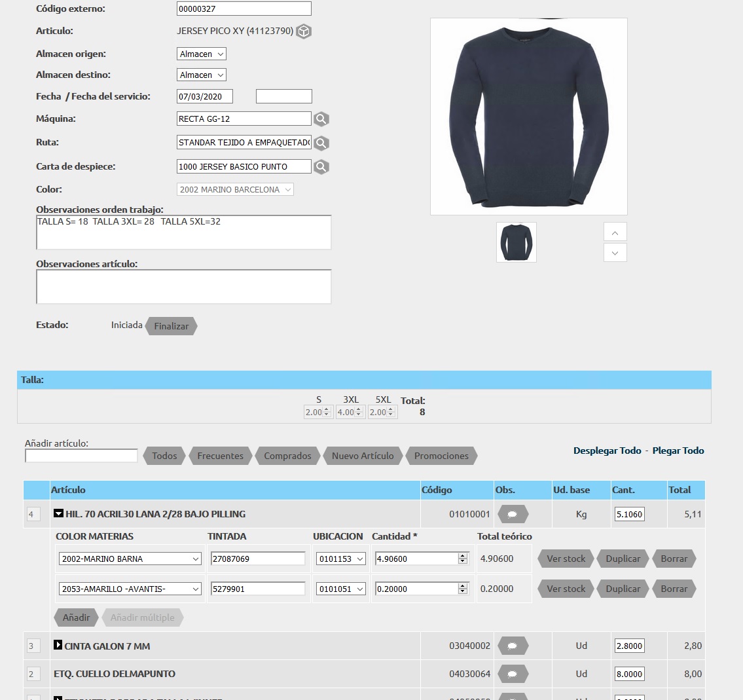Viewport: 743px width, 700px height.
Task: Open observations bubble for HIL. 70 ACRIL30 LANA
Action: [513, 515]
